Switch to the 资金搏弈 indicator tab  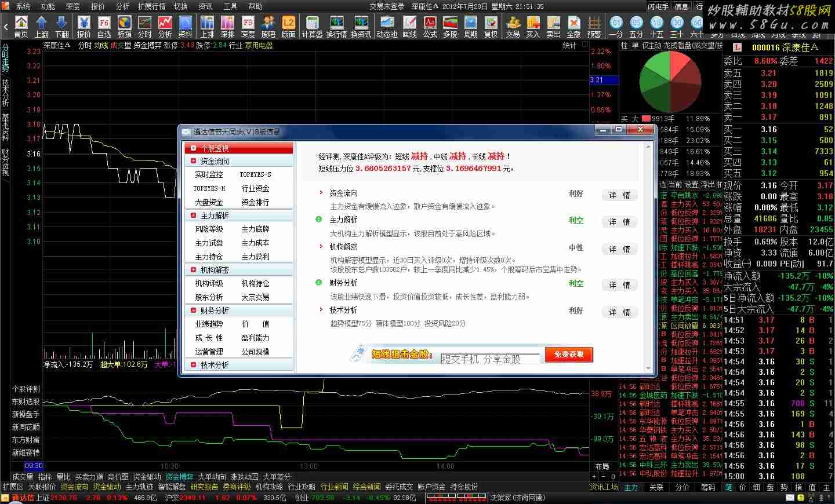click(179, 477)
